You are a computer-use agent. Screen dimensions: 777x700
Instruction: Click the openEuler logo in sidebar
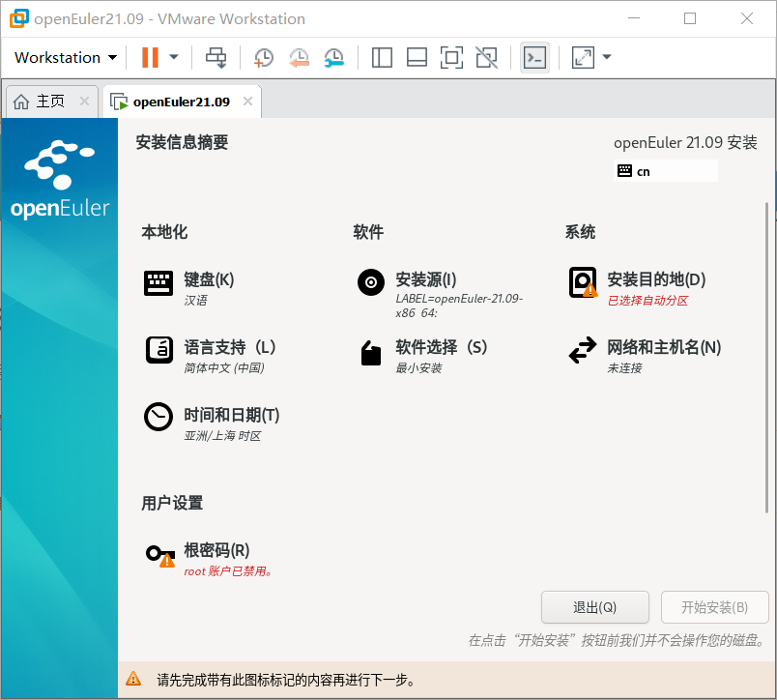point(60,180)
